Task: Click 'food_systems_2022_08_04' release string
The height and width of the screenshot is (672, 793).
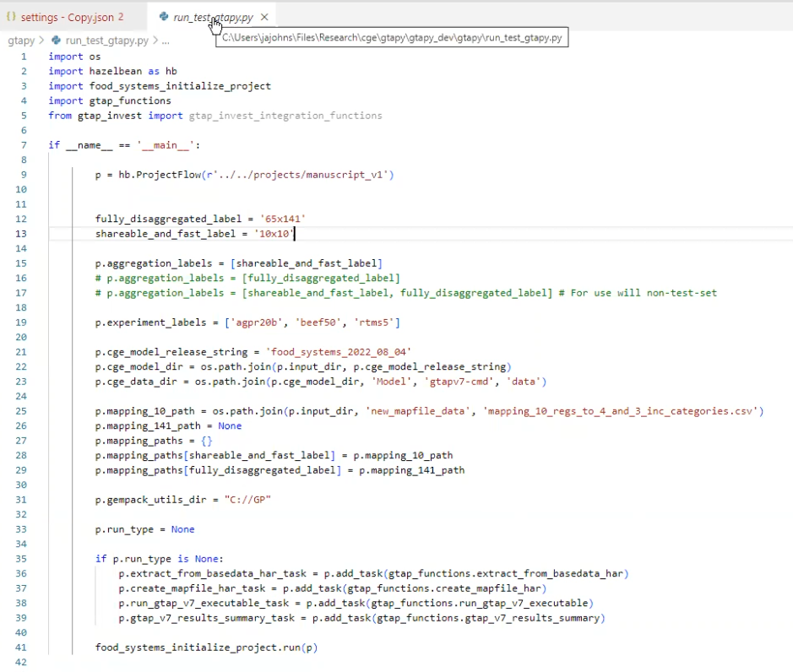Action: pyautogui.click(x=339, y=352)
